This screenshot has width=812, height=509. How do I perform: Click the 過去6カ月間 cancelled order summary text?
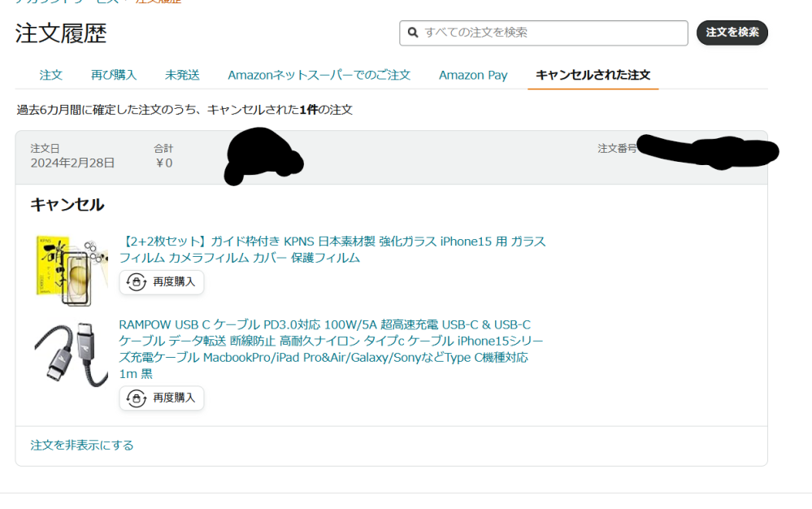[x=185, y=110]
